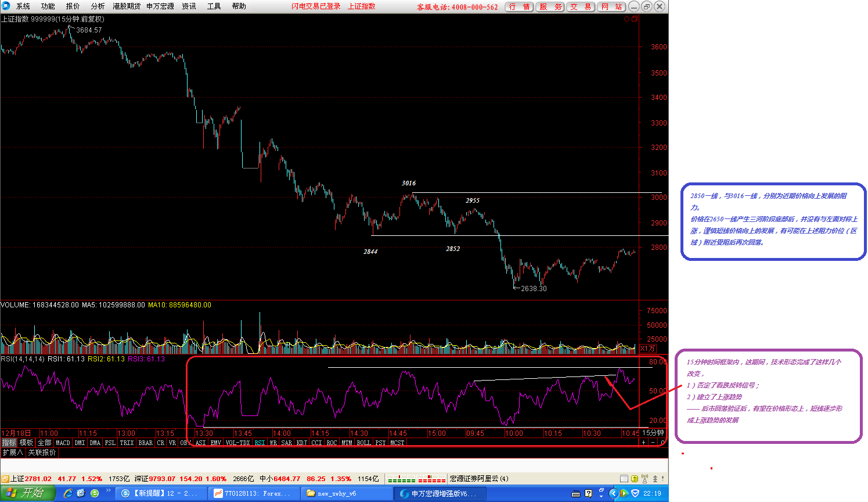The width and height of the screenshot is (868, 502).
Task: Switch indicator to DMI
Action: (x=80, y=443)
